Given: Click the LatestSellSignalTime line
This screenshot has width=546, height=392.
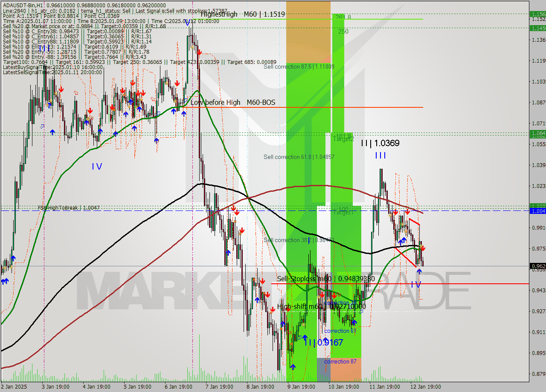Looking at the screenshot, I should click(x=53, y=72).
